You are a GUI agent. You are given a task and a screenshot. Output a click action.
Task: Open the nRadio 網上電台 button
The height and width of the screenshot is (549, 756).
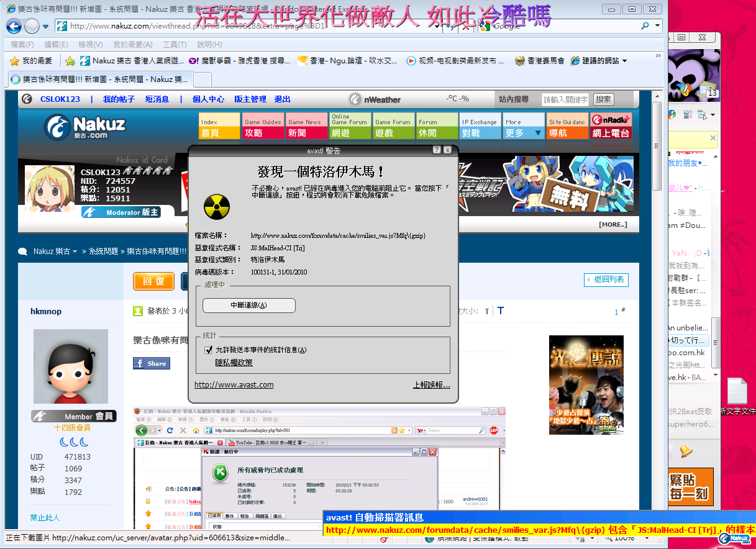coord(611,126)
